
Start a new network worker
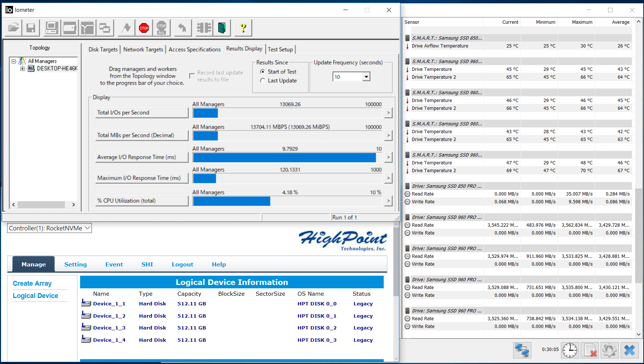pos(87,28)
